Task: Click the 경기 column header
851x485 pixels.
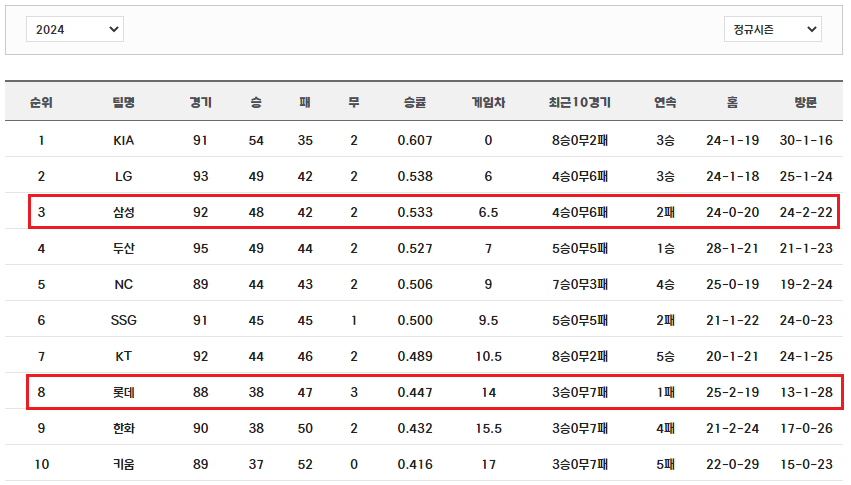Action: 200,102
